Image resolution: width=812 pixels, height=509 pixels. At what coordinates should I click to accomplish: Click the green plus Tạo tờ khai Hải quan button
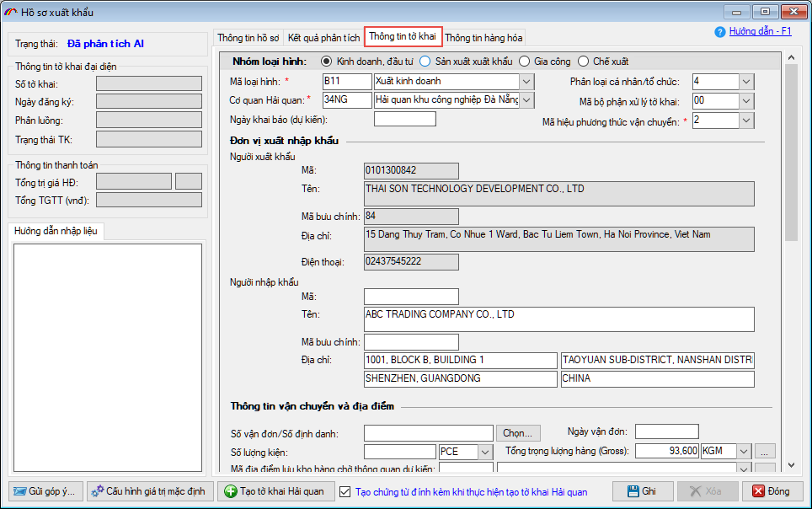(275, 491)
